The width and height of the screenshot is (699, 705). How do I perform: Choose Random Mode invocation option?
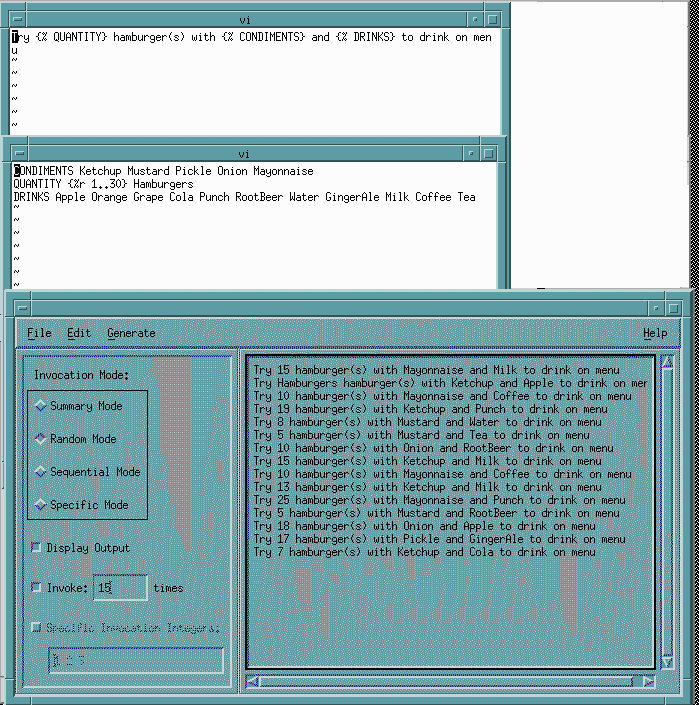[x=41, y=439]
